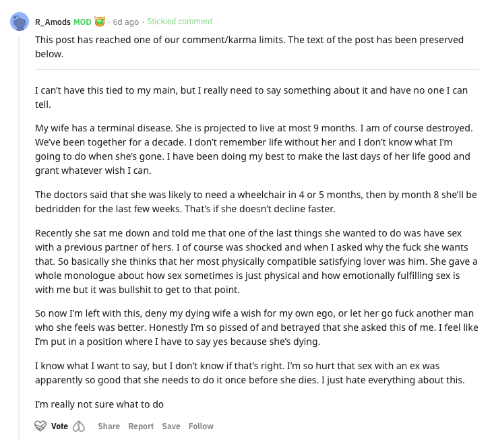Open the R_Amods username profile

(53, 22)
